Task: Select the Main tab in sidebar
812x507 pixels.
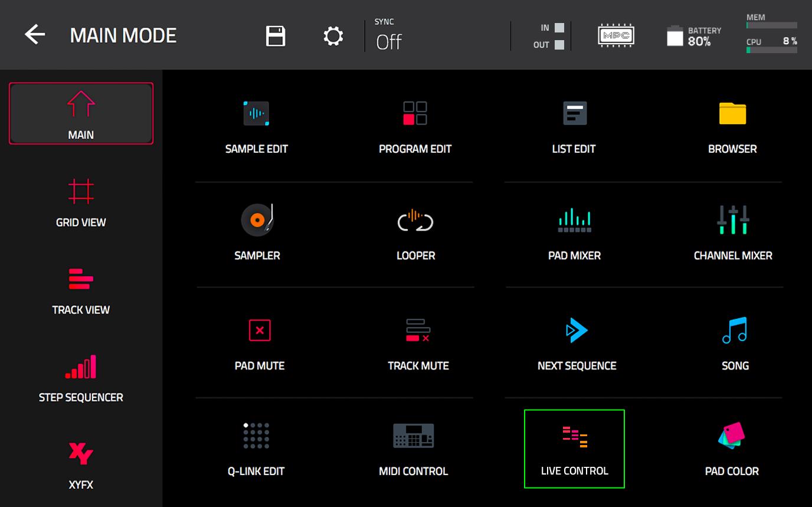Action: coord(81,113)
